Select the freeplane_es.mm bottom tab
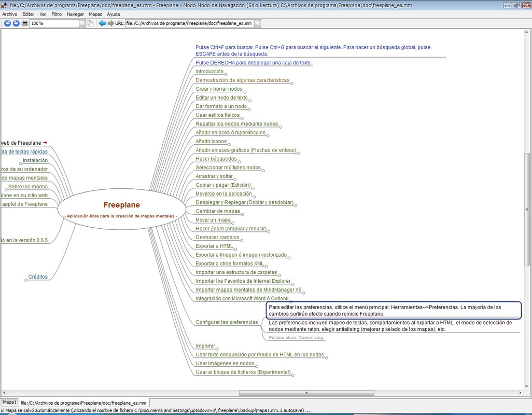The height and width of the screenshot is (415, 532). [83, 403]
